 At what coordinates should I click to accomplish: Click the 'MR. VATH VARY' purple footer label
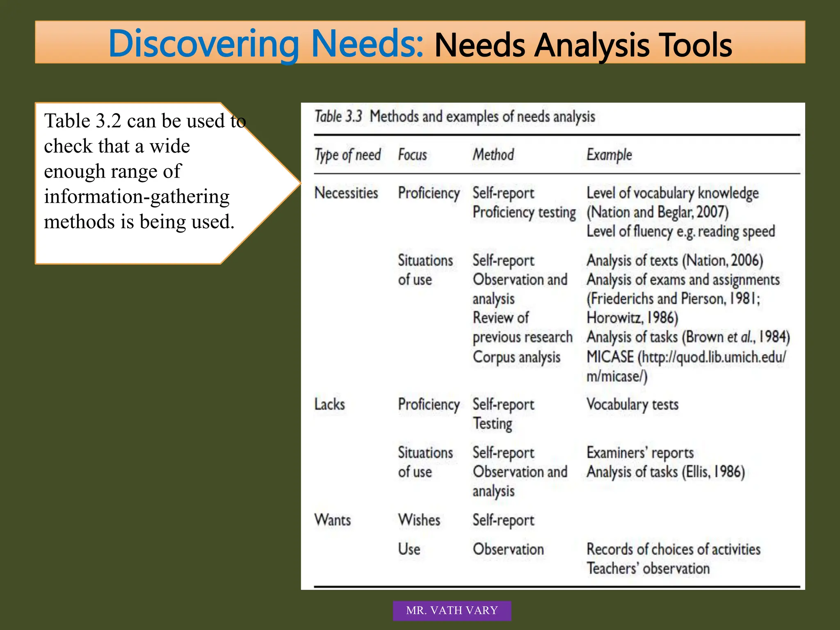coord(452,610)
